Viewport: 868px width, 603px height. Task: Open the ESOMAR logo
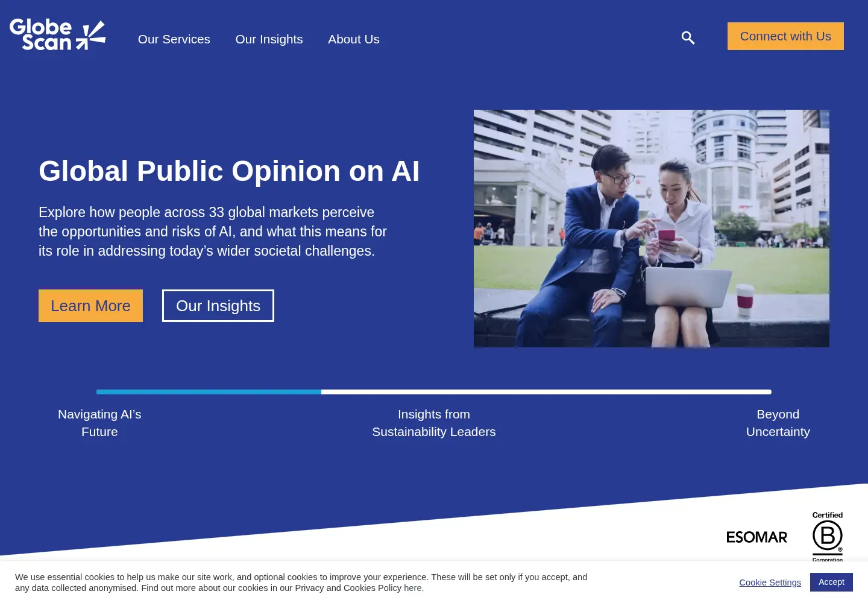point(756,537)
